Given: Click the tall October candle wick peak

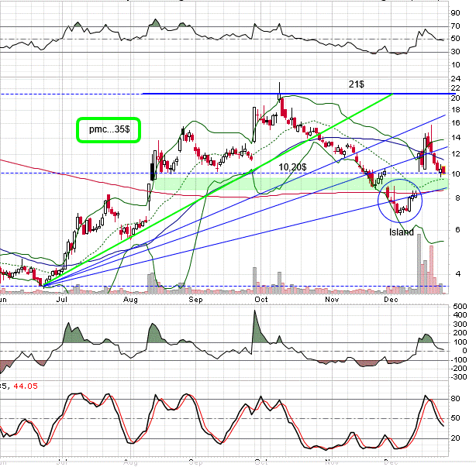Looking at the screenshot, I should pos(280,85).
